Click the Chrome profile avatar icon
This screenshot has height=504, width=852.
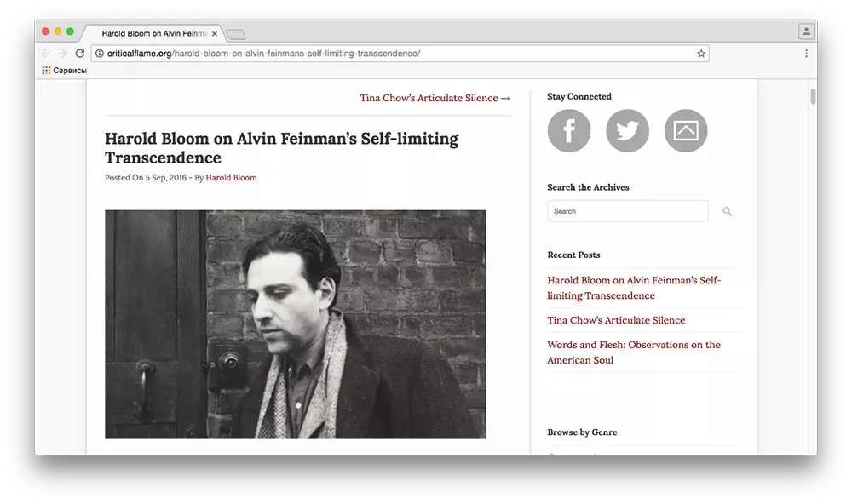805,31
